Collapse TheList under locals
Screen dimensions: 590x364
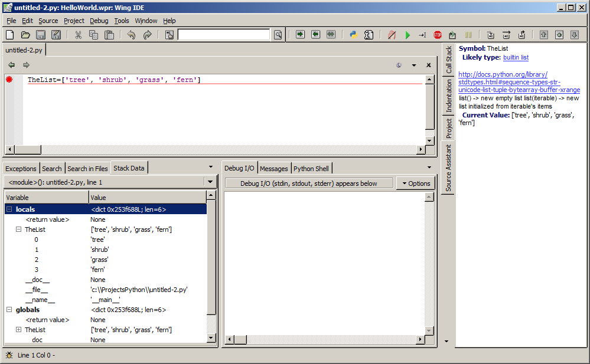tap(19, 229)
